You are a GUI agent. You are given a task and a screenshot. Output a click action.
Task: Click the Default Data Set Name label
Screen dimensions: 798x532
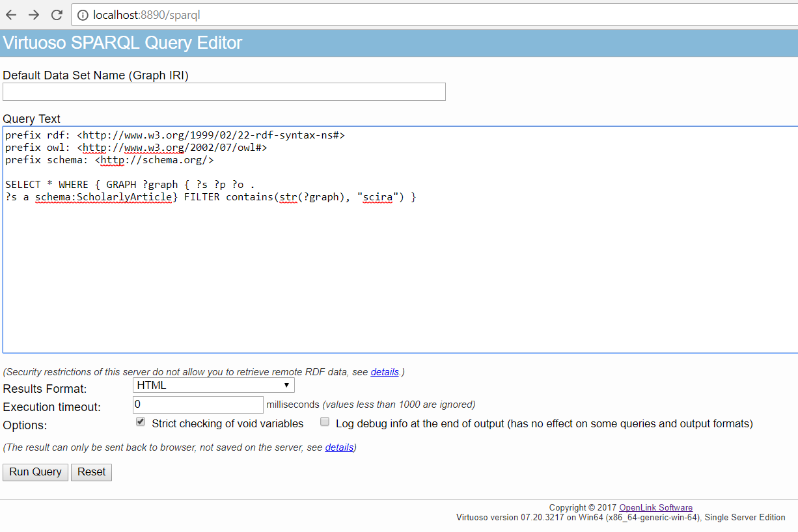(96, 75)
